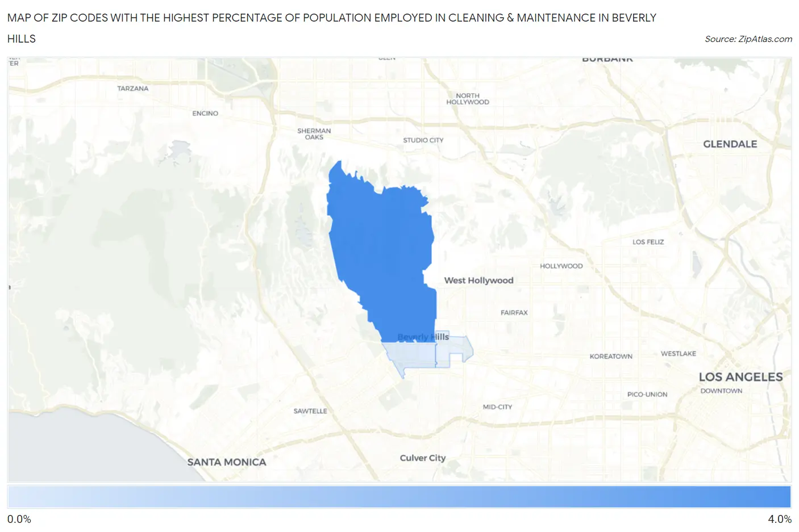The width and height of the screenshot is (799, 532).
Task: Click the color gradient legend bar
Action: coord(399,497)
